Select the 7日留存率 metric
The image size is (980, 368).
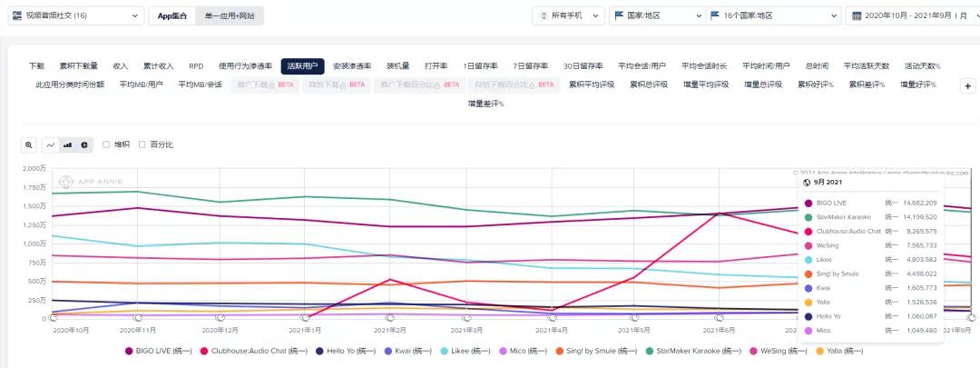pos(531,65)
